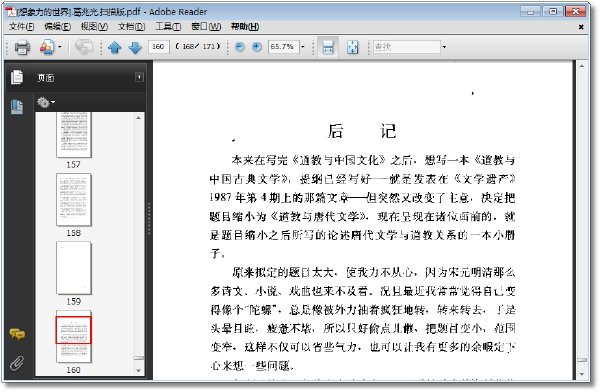Open the collaborate/share icon in toolbar
This screenshot has width=600, height=392.
point(47,47)
